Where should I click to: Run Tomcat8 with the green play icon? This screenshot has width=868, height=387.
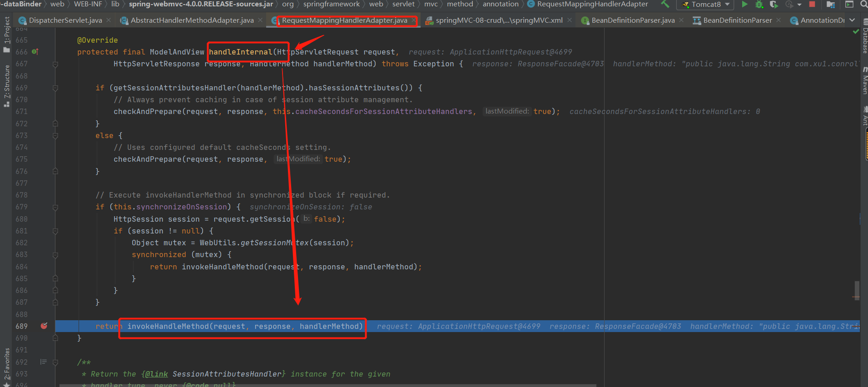pos(744,4)
